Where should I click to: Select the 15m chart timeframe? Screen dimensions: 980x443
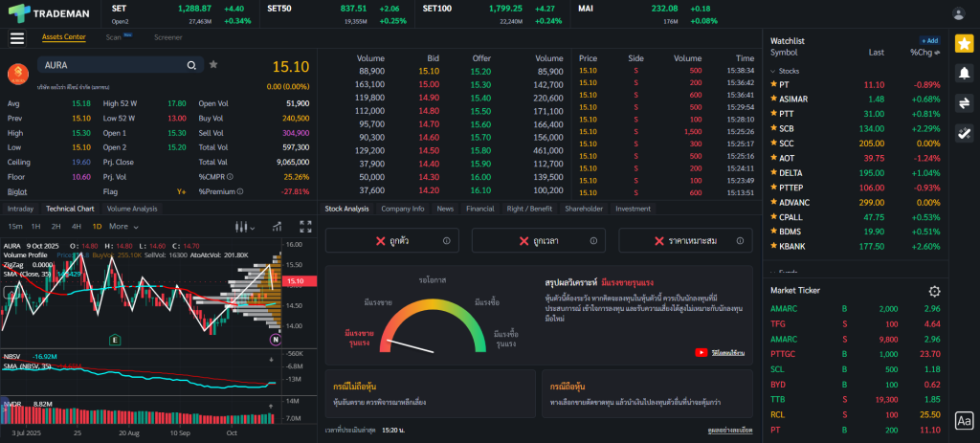pos(15,226)
